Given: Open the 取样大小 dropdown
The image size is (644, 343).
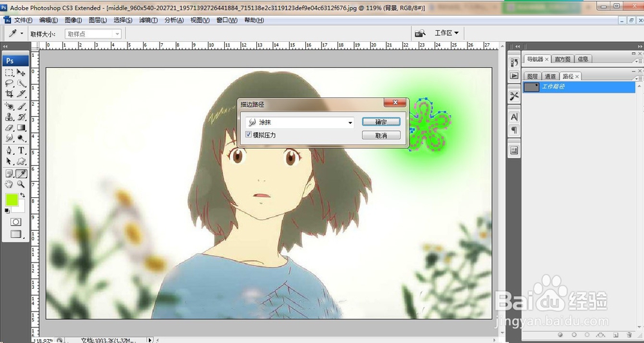Looking at the screenshot, I should click(x=93, y=34).
